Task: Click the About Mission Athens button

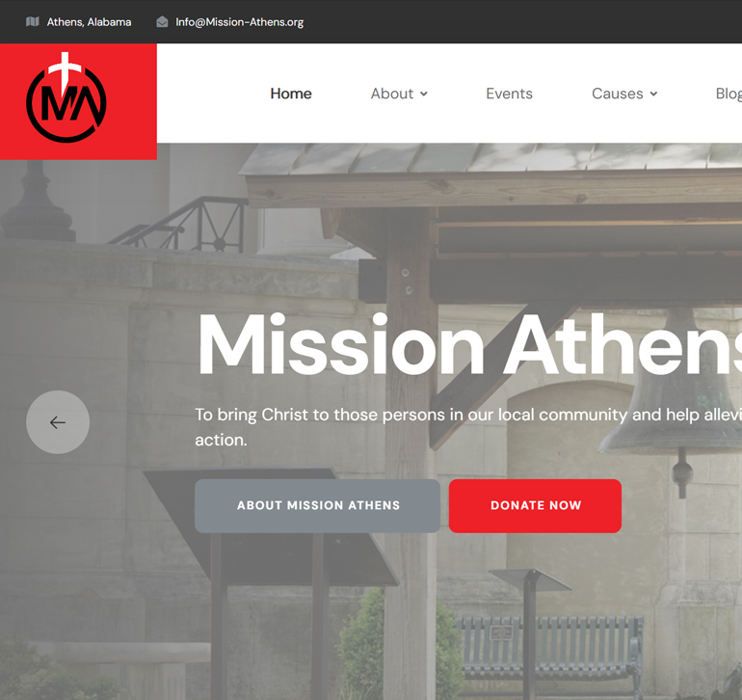Action: tap(318, 505)
